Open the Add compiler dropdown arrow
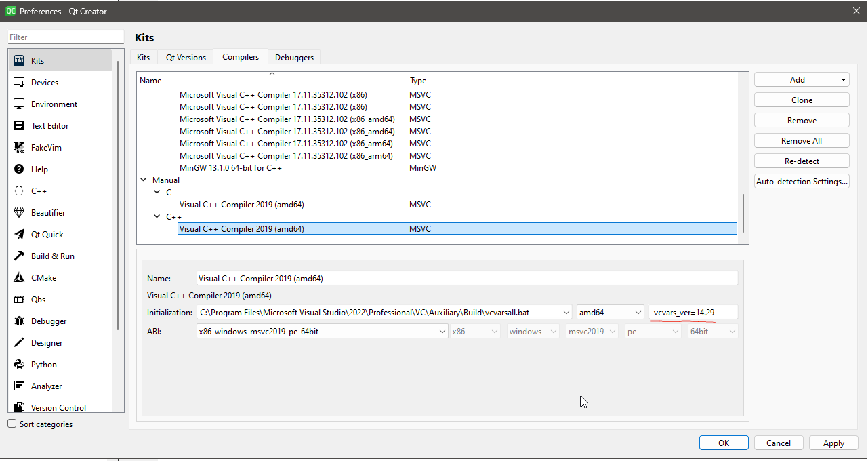This screenshot has height=461, width=868. point(843,80)
